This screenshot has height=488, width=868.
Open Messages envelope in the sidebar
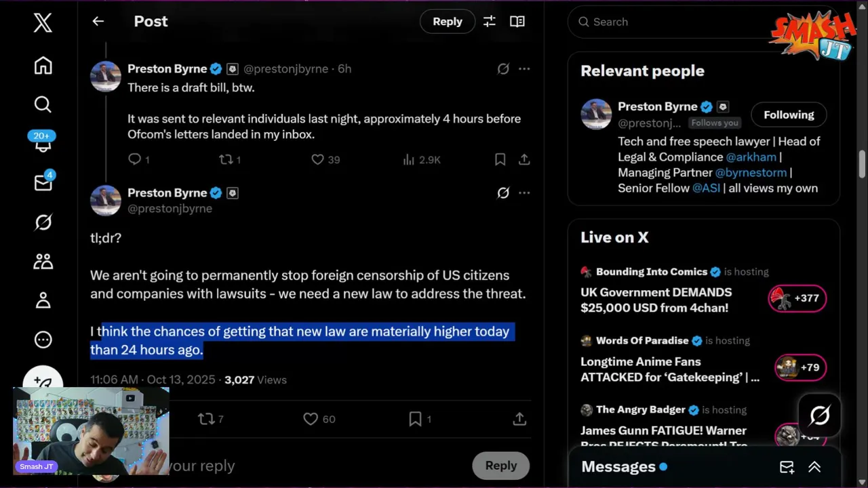point(43,183)
